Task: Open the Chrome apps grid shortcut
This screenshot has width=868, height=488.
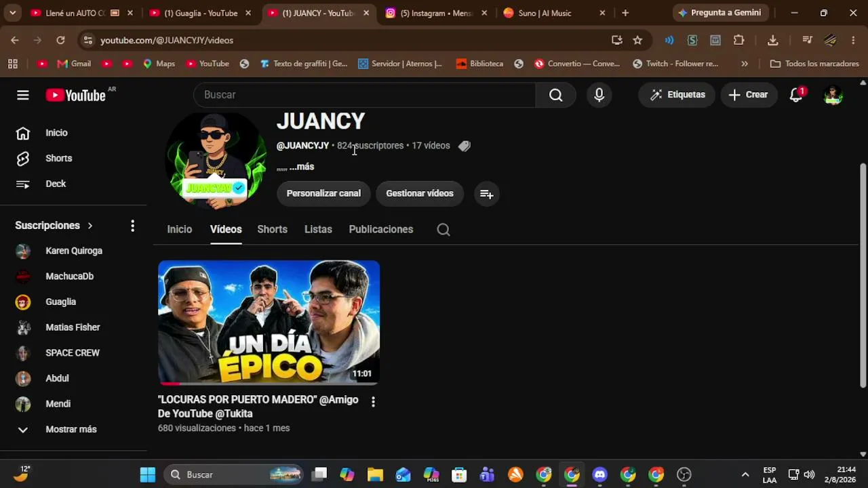Action: tap(12, 64)
